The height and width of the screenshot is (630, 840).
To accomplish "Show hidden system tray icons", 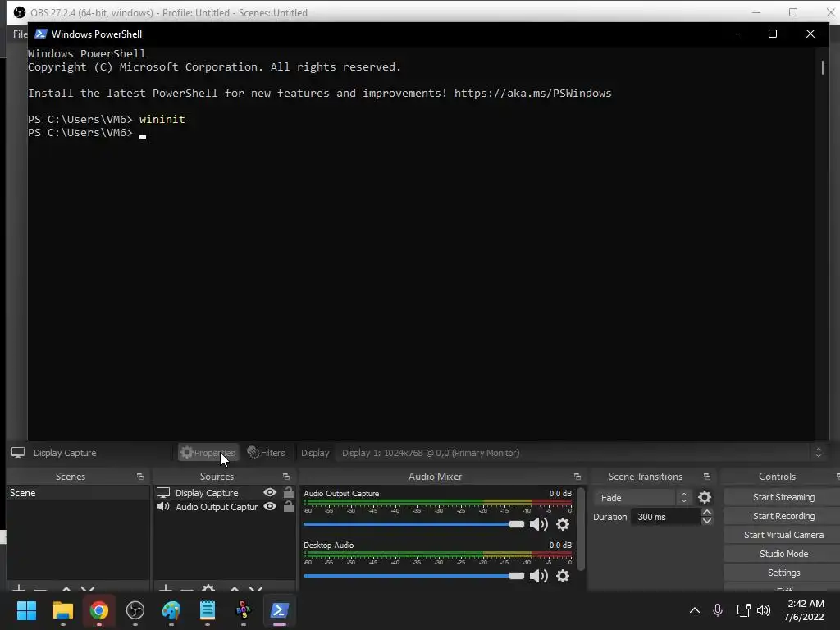I will 694,610.
